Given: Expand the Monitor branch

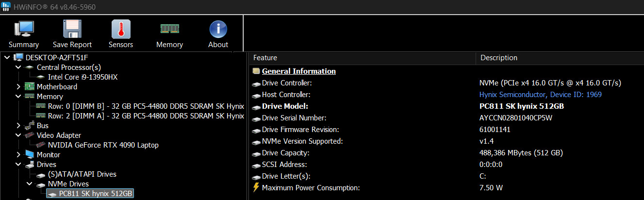Looking at the screenshot, I should 18,154.
